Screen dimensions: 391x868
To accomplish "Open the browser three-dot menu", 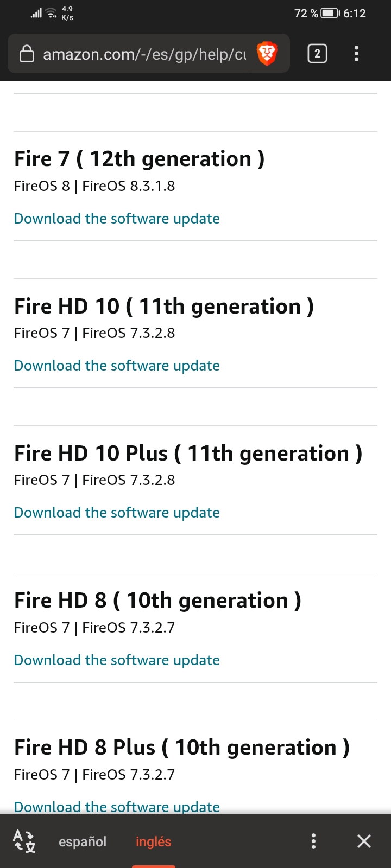I will [x=356, y=54].
